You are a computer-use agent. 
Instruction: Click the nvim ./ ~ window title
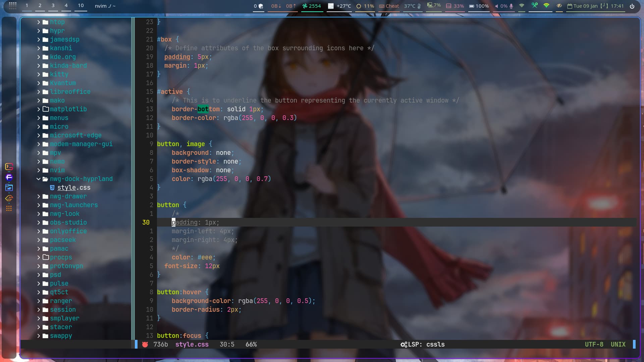coord(105,6)
